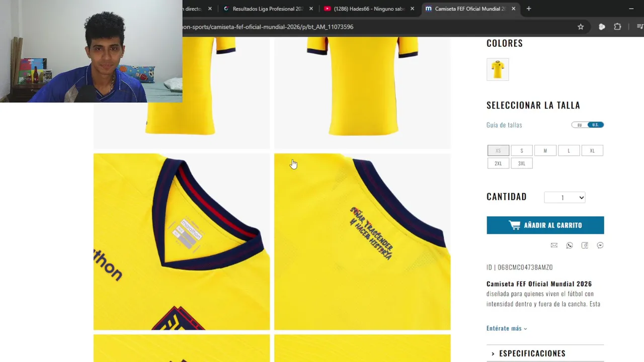Open the browser extensions puzzle icon
644x362 pixels.
(617, 27)
